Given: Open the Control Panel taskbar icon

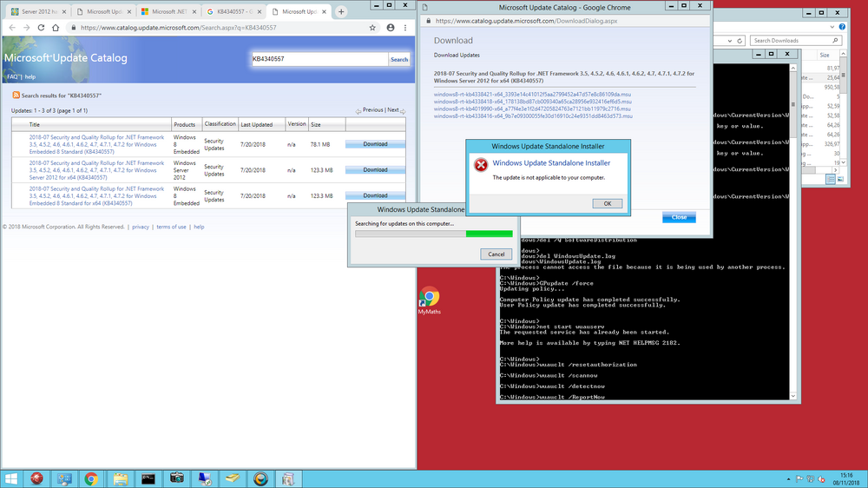Looking at the screenshot, I should click(x=64, y=478).
